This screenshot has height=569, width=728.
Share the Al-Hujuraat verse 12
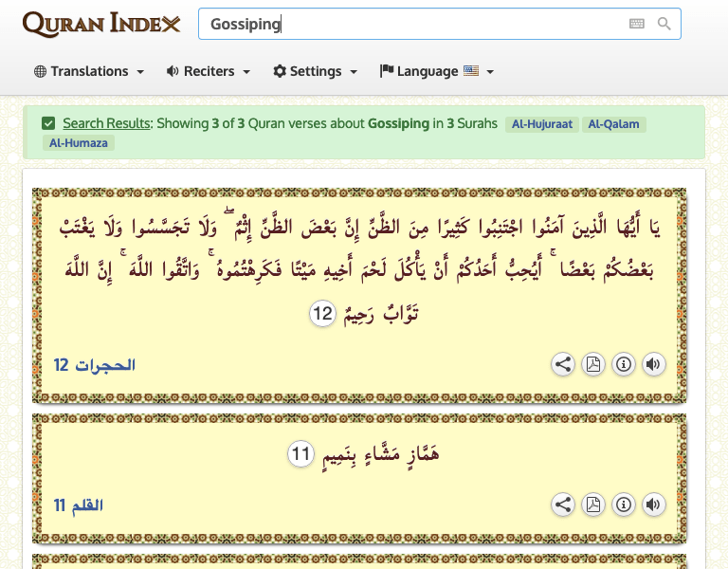click(x=563, y=364)
